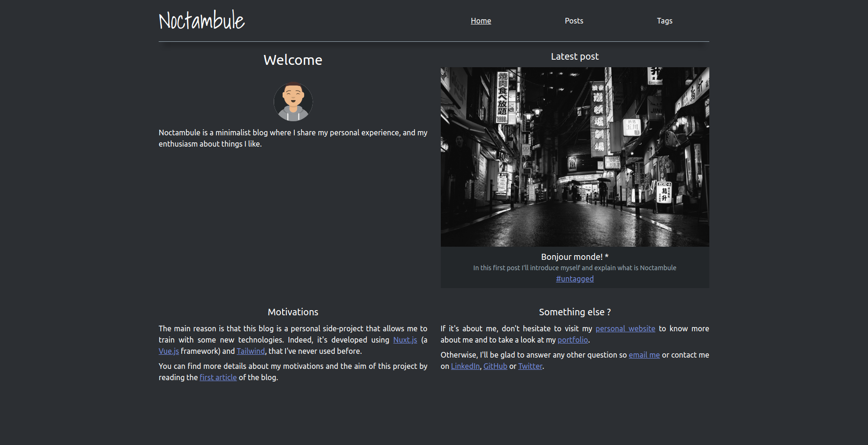Open the Twitter profile link
This screenshot has height=445, width=868.
tap(530, 366)
